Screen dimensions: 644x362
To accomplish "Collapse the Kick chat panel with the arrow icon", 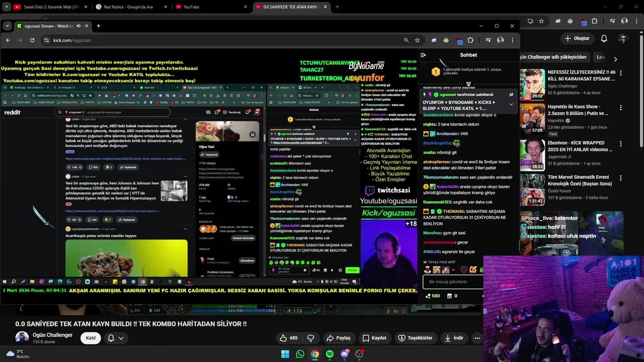I will coord(423,55).
